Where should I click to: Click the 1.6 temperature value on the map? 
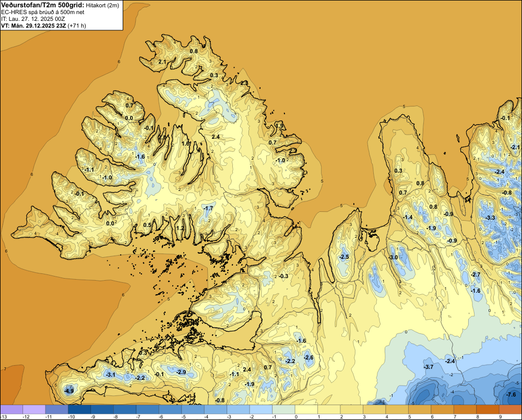185,143
